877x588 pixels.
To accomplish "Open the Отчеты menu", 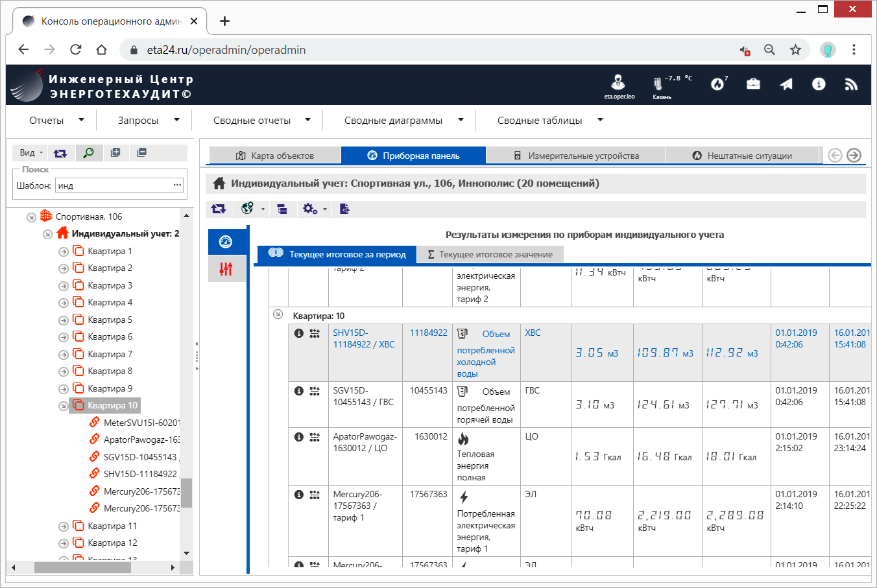I will [56, 120].
